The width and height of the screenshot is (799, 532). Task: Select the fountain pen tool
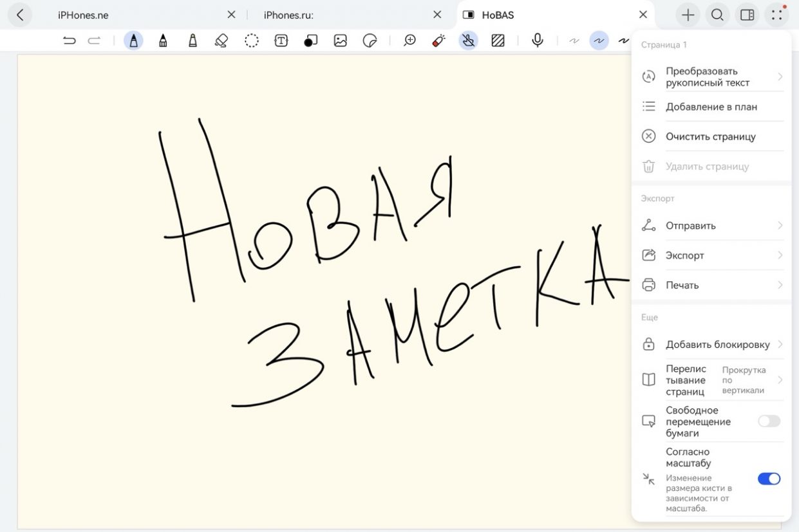pos(133,41)
